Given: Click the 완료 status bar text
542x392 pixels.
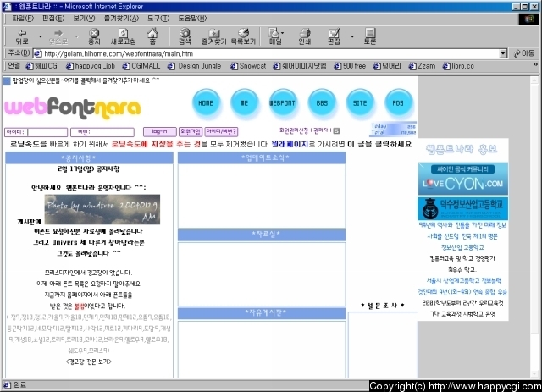Looking at the screenshot, I should pos(20,384).
